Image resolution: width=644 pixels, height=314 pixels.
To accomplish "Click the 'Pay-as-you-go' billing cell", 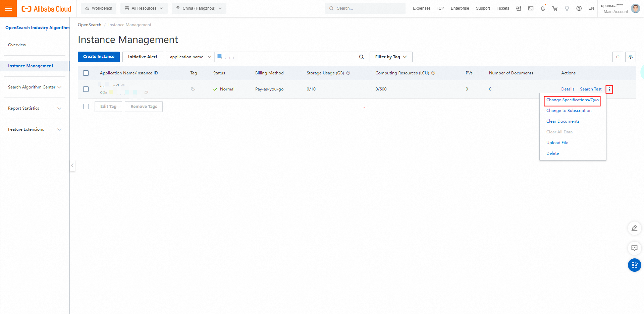I will click(269, 89).
